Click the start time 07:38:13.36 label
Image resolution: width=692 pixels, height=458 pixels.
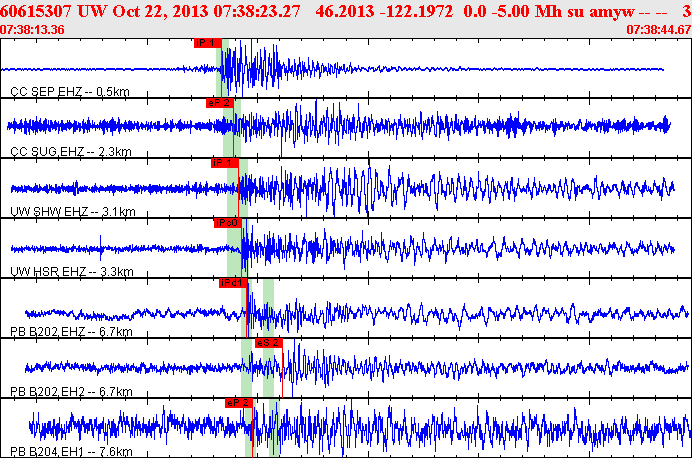pyautogui.click(x=32, y=30)
